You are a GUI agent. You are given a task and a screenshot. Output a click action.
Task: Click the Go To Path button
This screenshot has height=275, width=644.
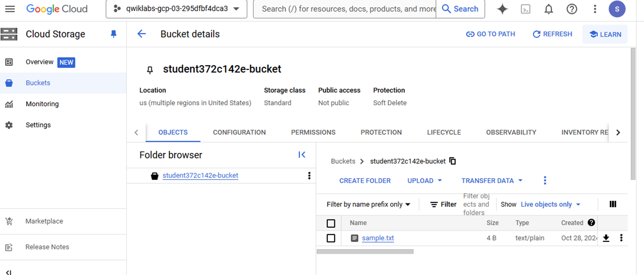click(490, 34)
